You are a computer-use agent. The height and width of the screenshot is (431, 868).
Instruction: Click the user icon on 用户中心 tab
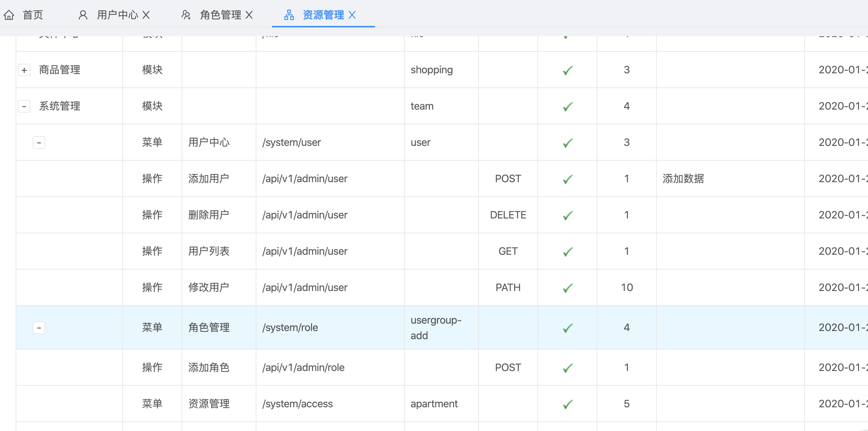coord(83,15)
